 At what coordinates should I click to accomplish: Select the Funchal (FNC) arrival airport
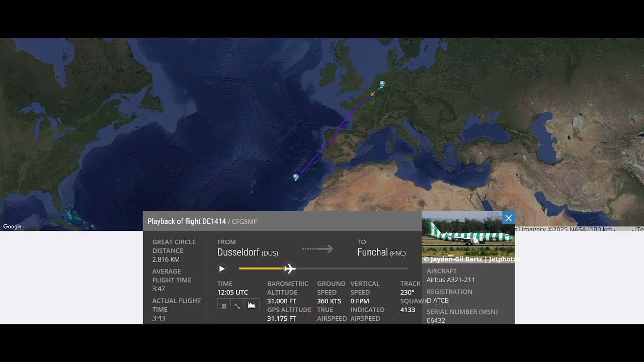[381, 252]
